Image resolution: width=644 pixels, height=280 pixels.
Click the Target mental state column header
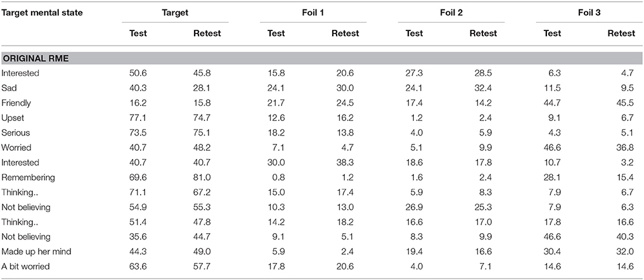click(x=41, y=12)
